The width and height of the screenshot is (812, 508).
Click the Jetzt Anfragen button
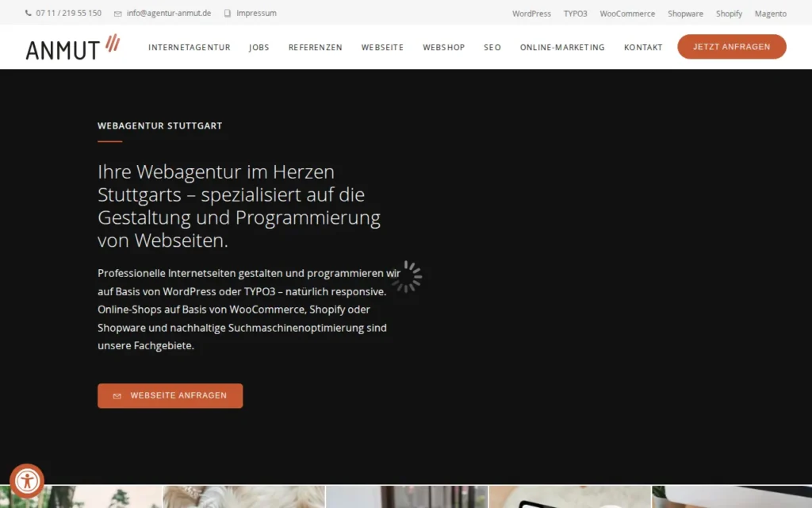click(x=732, y=47)
